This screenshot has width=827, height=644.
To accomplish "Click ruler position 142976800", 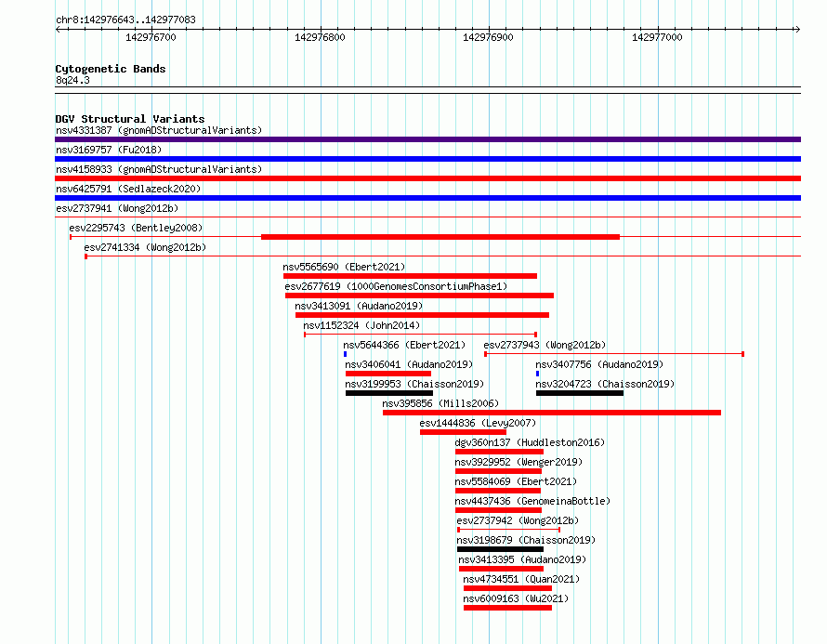I will click(x=320, y=37).
